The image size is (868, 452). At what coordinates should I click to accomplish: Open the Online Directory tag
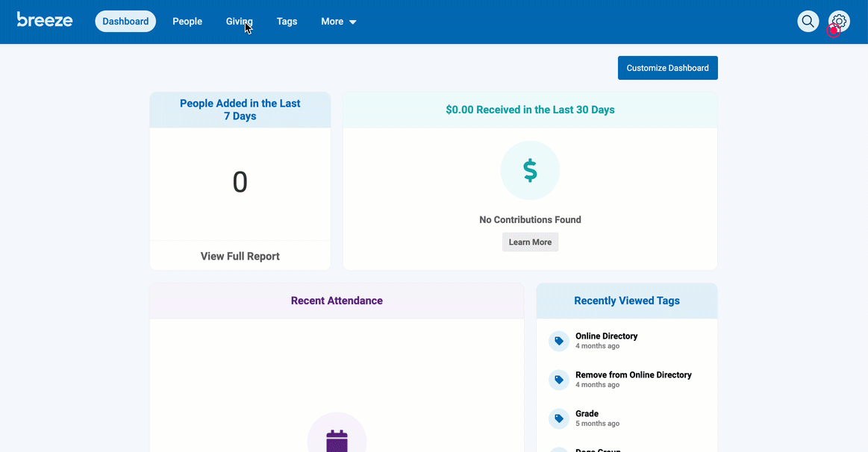tap(606, 336)
